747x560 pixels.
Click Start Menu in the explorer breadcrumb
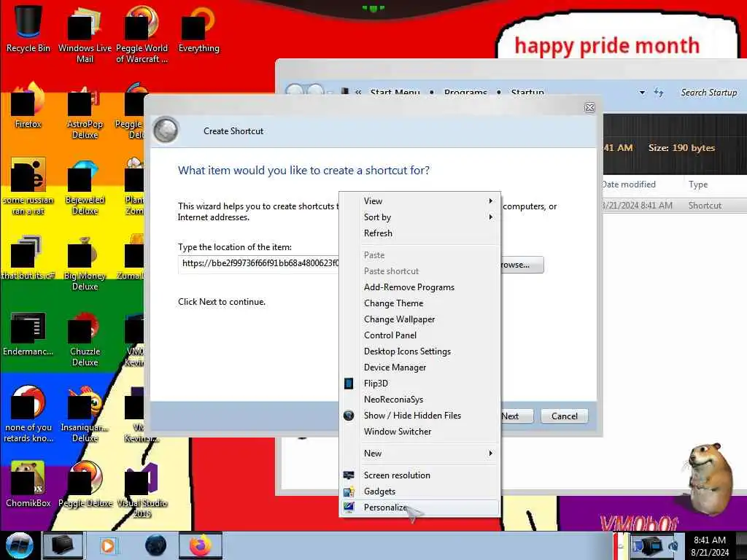tap(395, 93)
